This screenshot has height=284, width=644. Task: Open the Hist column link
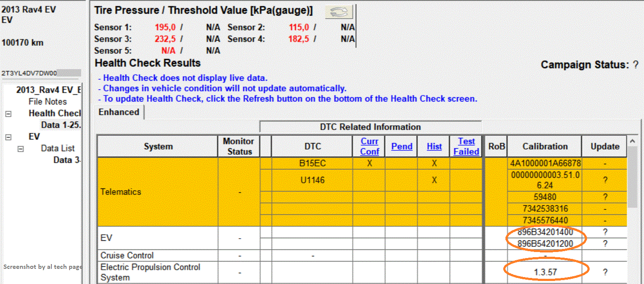434,147
